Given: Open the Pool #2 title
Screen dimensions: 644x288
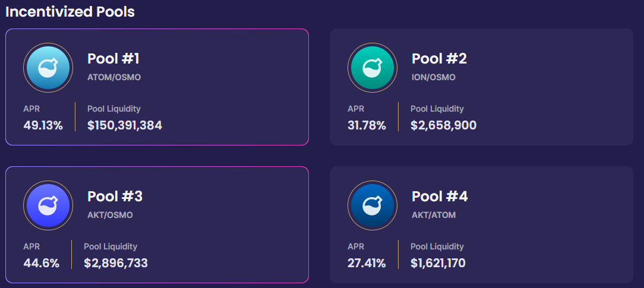Looking at the screenshot, I should pos(439,59).
